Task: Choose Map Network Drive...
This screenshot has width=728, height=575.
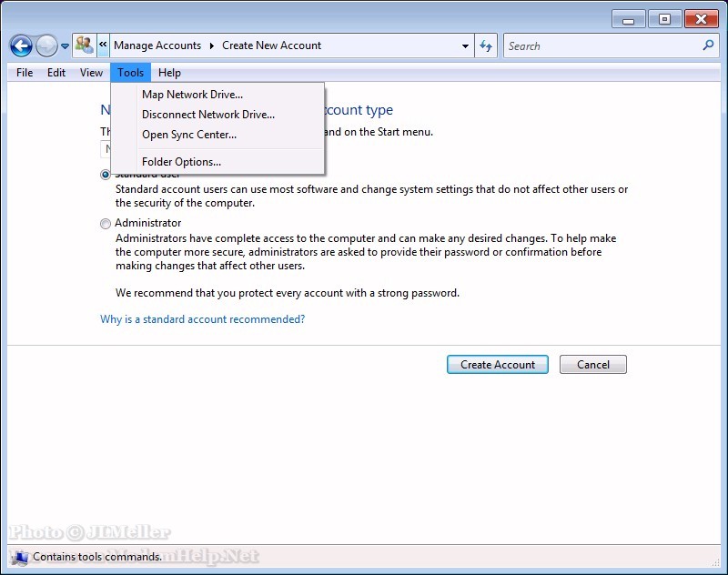Action: coord(217,95)
